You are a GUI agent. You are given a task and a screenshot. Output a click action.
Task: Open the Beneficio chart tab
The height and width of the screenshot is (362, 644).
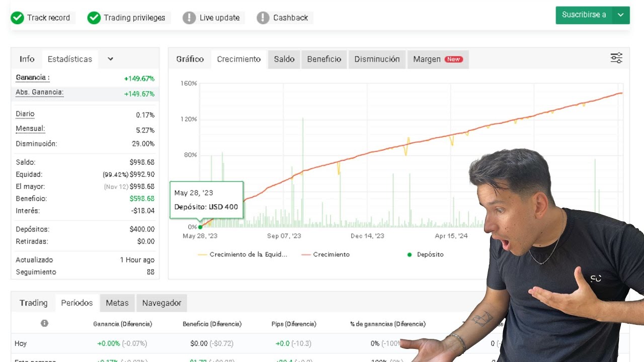coord(324,59)
